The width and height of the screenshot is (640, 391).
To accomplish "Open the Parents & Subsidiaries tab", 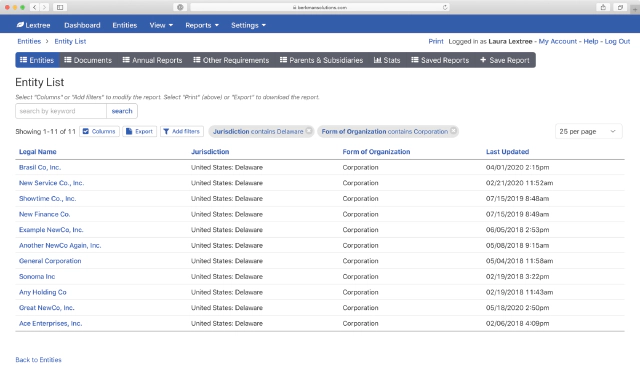I will [321, 60].
